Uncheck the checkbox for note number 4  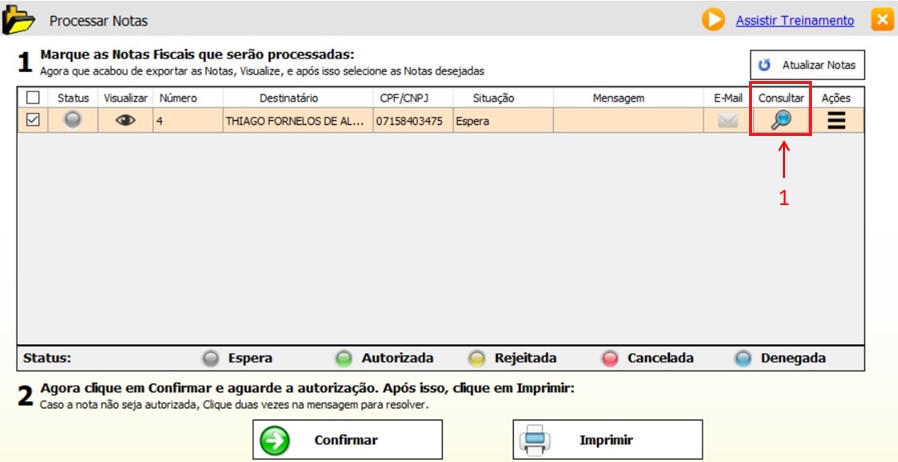click(33, 120)
